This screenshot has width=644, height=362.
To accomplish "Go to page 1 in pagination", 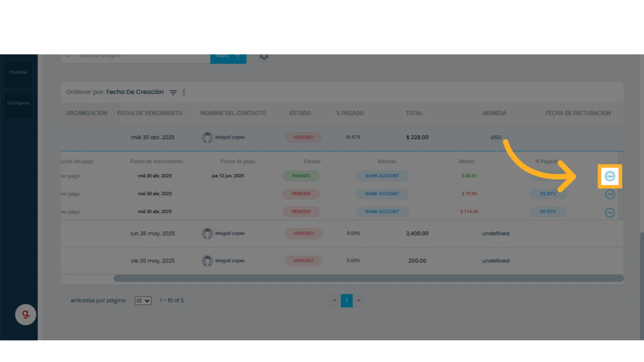I will click(347, 300).
